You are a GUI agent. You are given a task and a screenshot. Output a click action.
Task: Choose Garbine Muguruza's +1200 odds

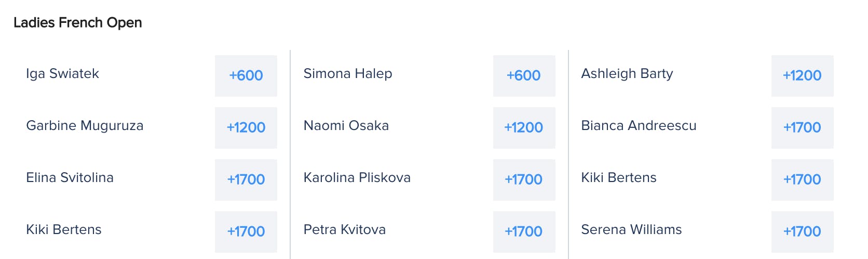(246, 128)
